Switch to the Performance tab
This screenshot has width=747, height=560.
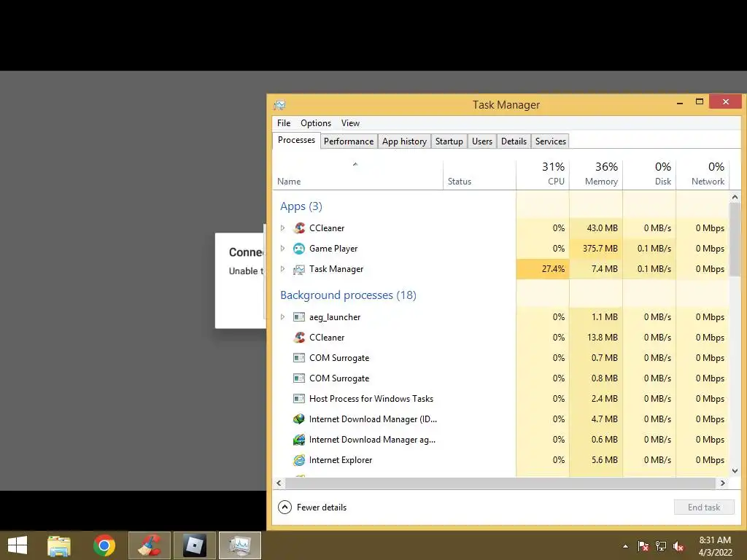349,141
